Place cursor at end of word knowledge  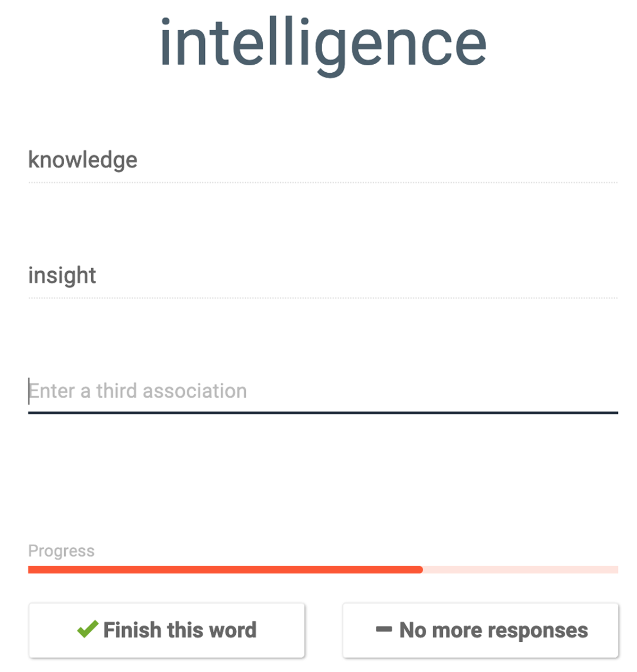click(x=138, y=160)
